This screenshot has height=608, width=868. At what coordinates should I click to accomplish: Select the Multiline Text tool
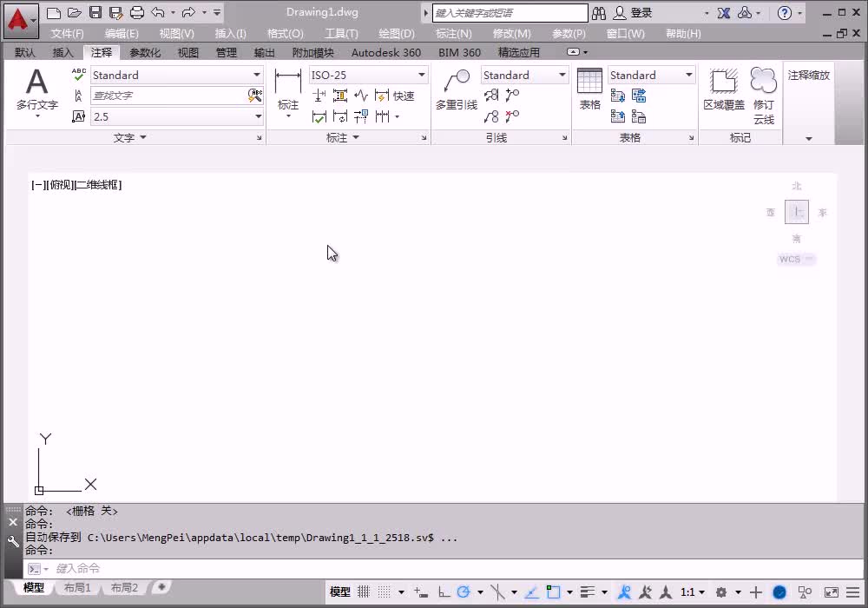(37, 92)
